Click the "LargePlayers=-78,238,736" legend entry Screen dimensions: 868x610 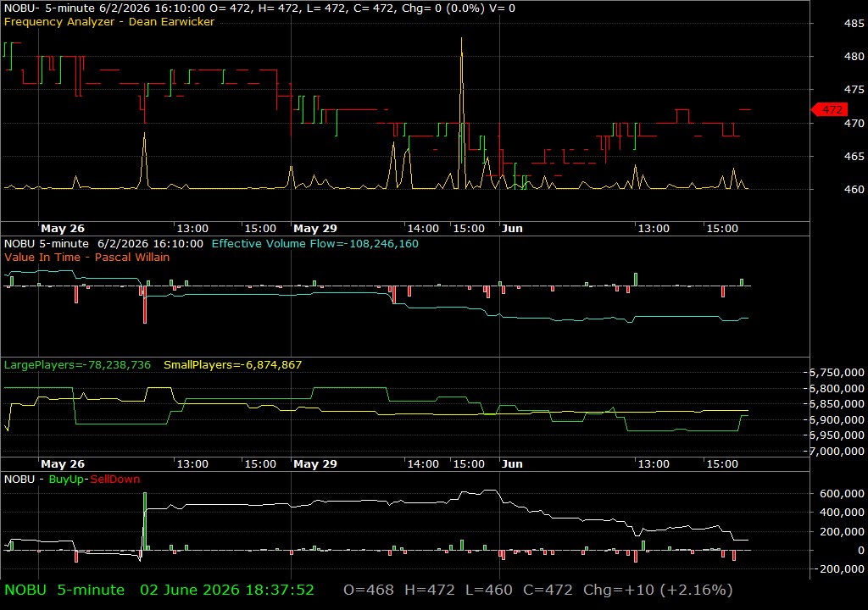77,365
